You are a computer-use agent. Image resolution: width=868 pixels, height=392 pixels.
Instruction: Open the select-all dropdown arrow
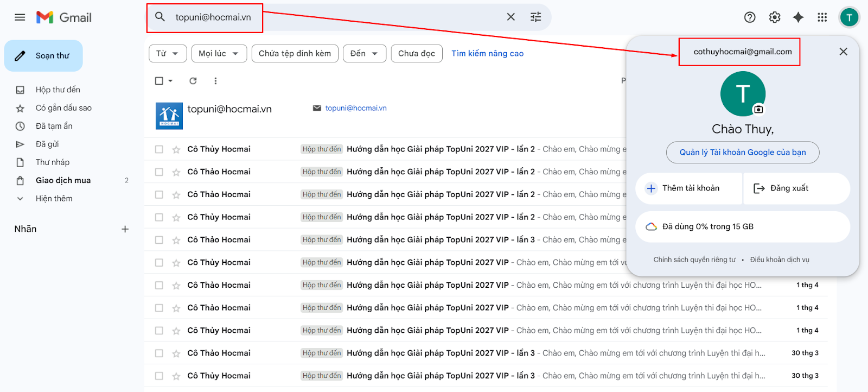[170, 81]
